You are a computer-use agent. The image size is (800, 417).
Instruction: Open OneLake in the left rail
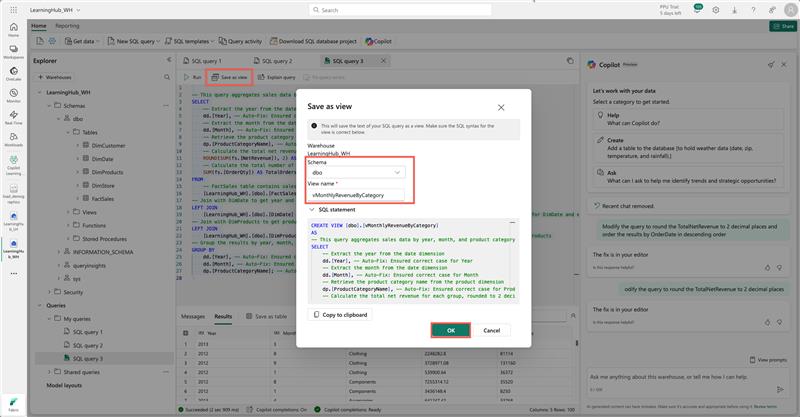point(13,73)
